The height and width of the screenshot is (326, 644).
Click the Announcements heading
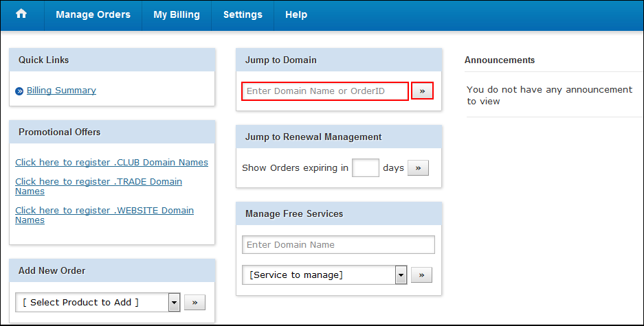tap(500, 60)
